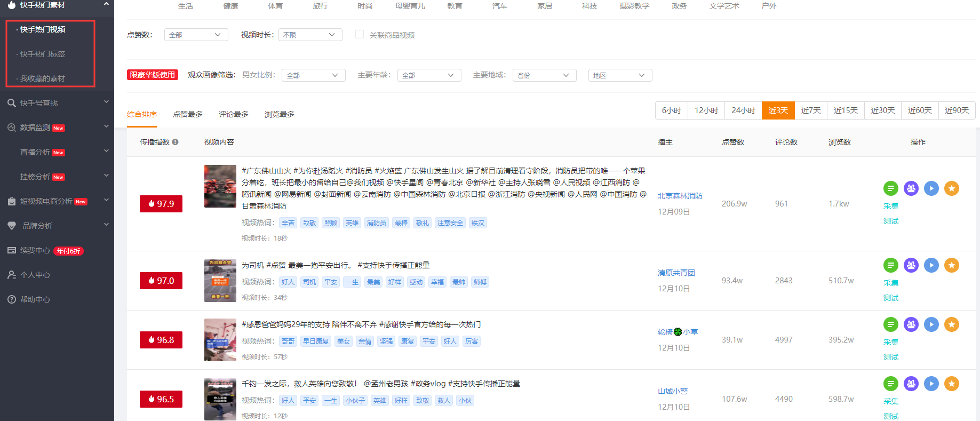Click the purple audience icon in 清原共青团 row
The width and height of the screenshot is (980, 421).
coord(911,265)
